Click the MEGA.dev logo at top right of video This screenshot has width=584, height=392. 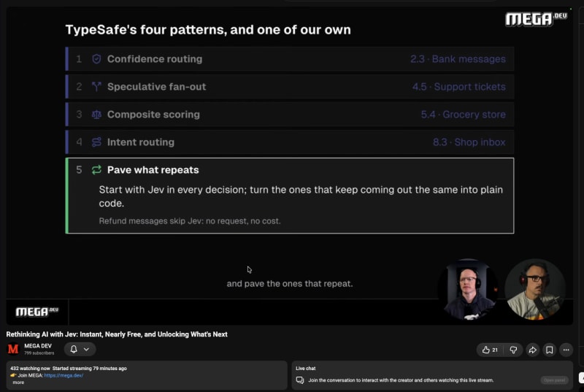536,19
